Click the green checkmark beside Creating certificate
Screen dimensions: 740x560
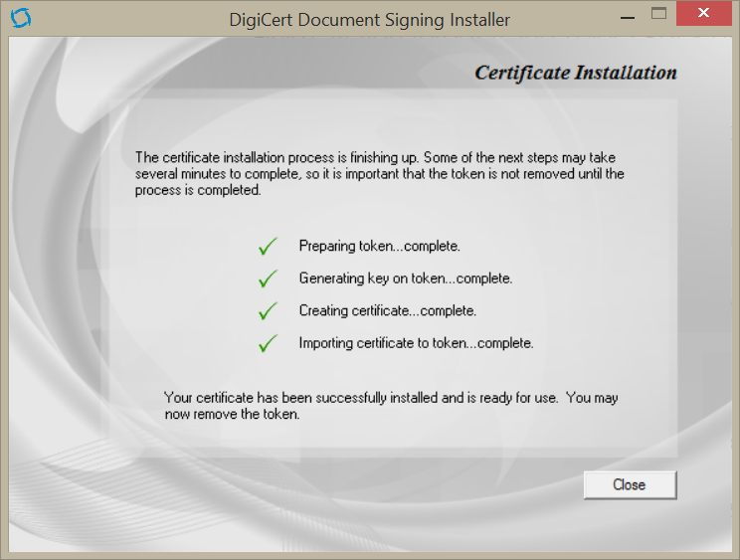pyautogui.click(x=267, y=311)
